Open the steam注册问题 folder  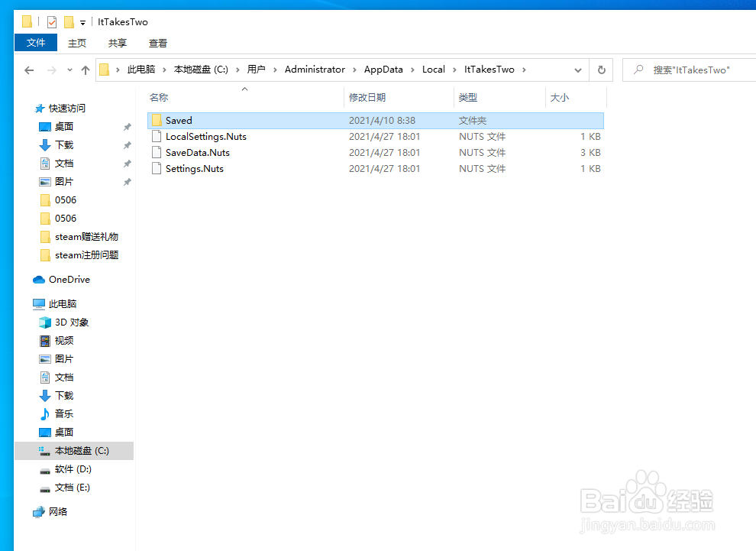tap(86, 255)
